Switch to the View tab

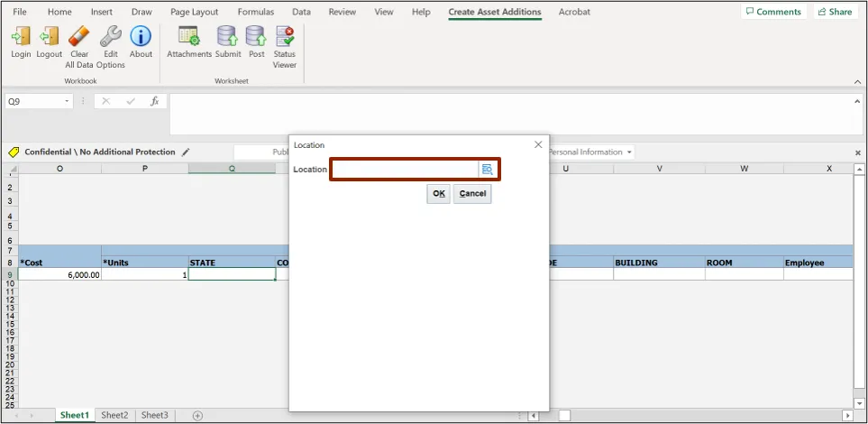(384, 12)
